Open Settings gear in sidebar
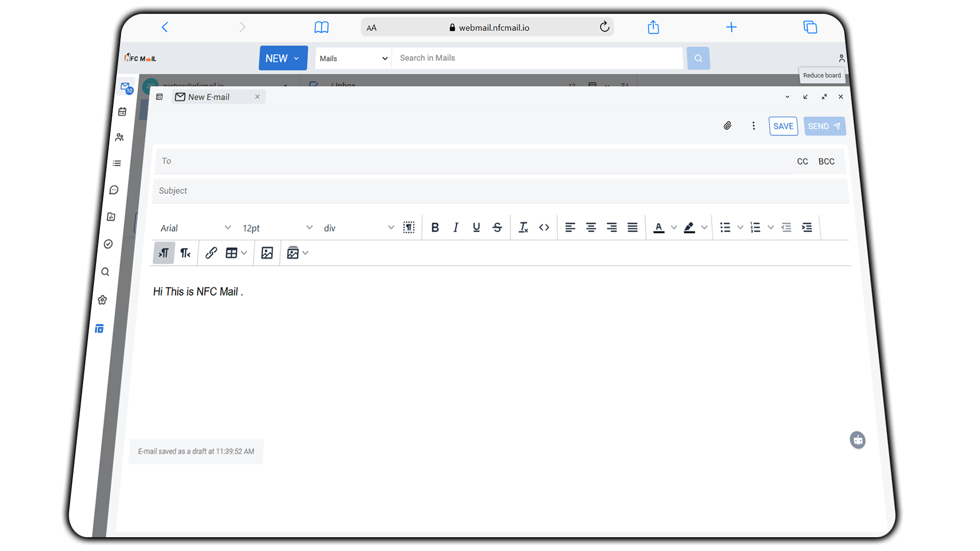The width and height of the screenshot is (980, 551). coord(103,300)
